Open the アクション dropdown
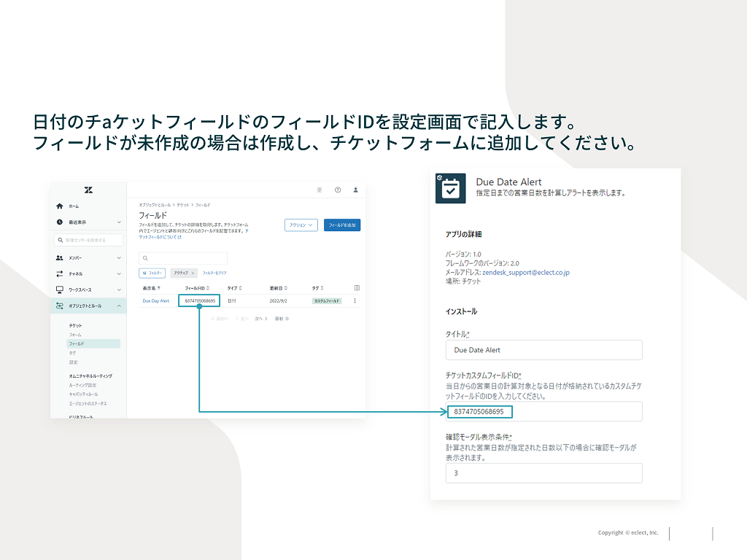The width and height of the screenshot is (747, 560). click(301, 225)
